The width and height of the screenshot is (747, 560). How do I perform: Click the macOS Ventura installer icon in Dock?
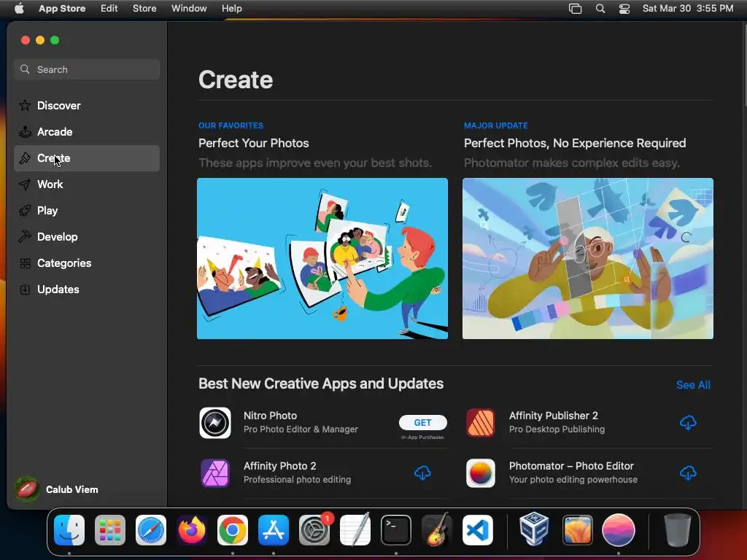[578, 530]
